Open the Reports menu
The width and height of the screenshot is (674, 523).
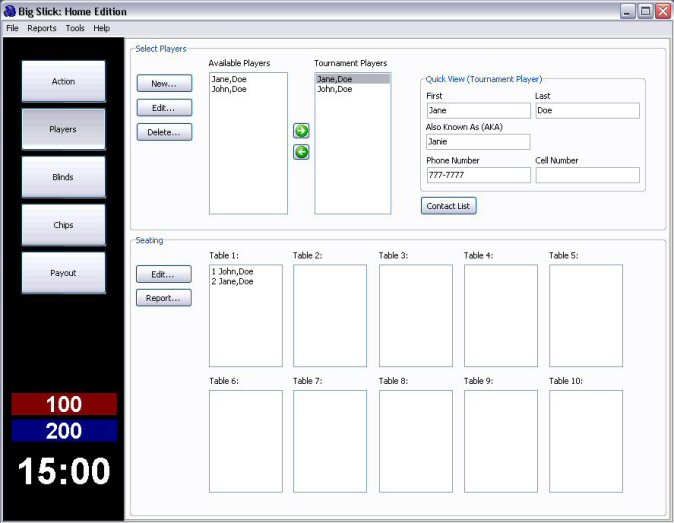click(42, 28)
